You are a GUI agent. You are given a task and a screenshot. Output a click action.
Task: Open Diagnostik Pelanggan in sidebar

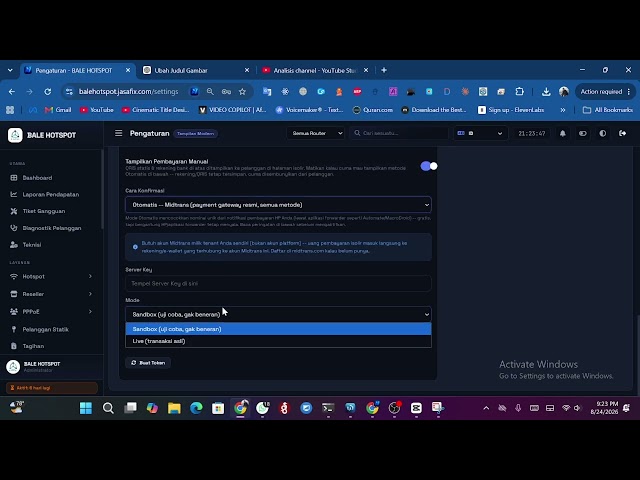tap(51, 228)
